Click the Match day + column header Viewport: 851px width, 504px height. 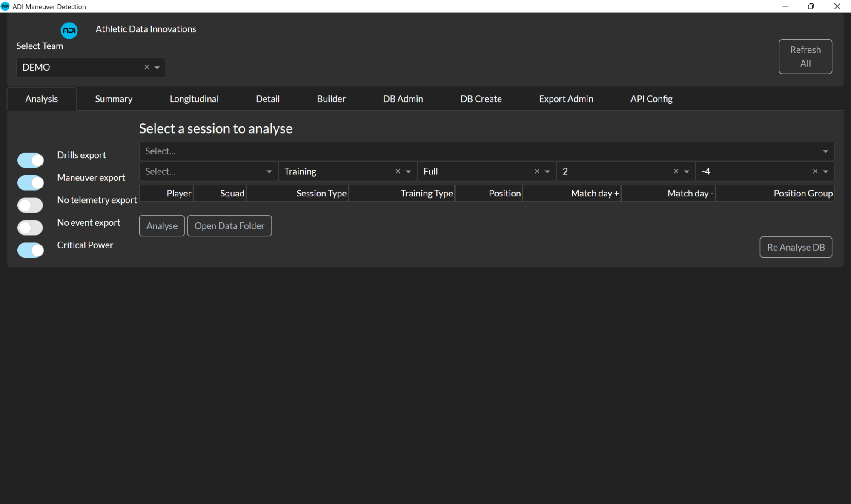tap(572, 194)
